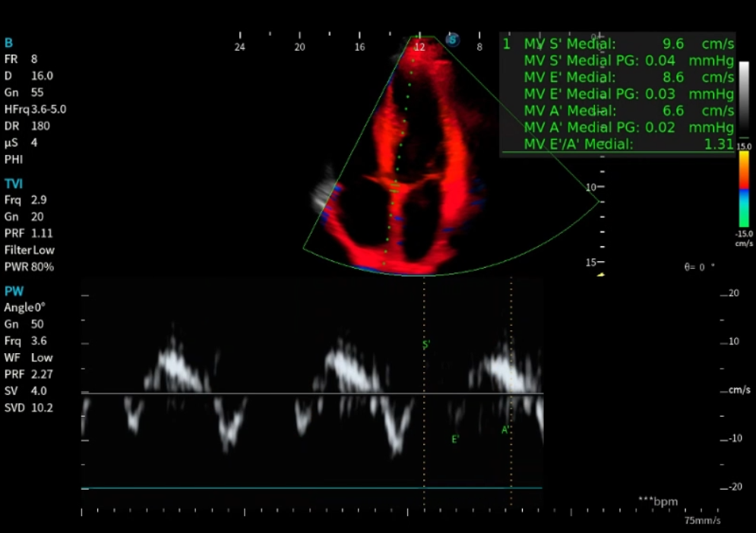Select the 'MV A' Medial PG: 0.02 mmHg' row
756x533 pixels.
click(x=628, y=128)
